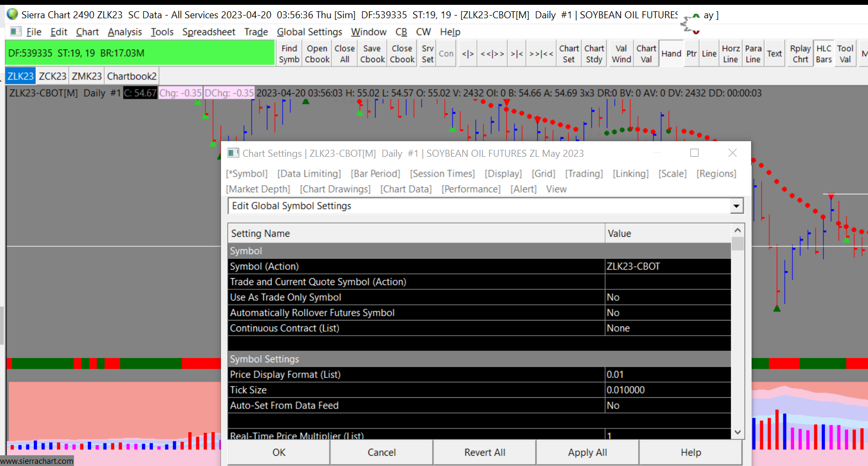The height and width of the screenshot is (466, 868).
Task: Toggle Auto-Set From Data Feed value
Action: point(667,406)
